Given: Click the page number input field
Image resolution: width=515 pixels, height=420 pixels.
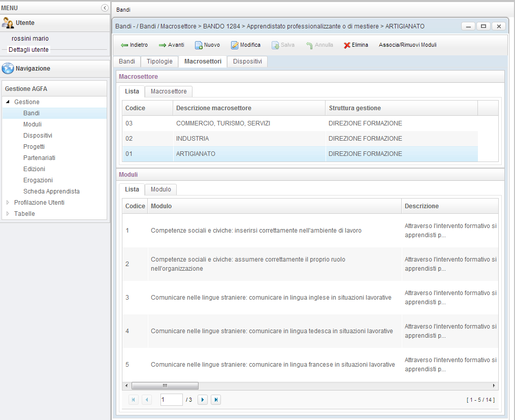Looking at the screenshot, I should tap(171, 400).
